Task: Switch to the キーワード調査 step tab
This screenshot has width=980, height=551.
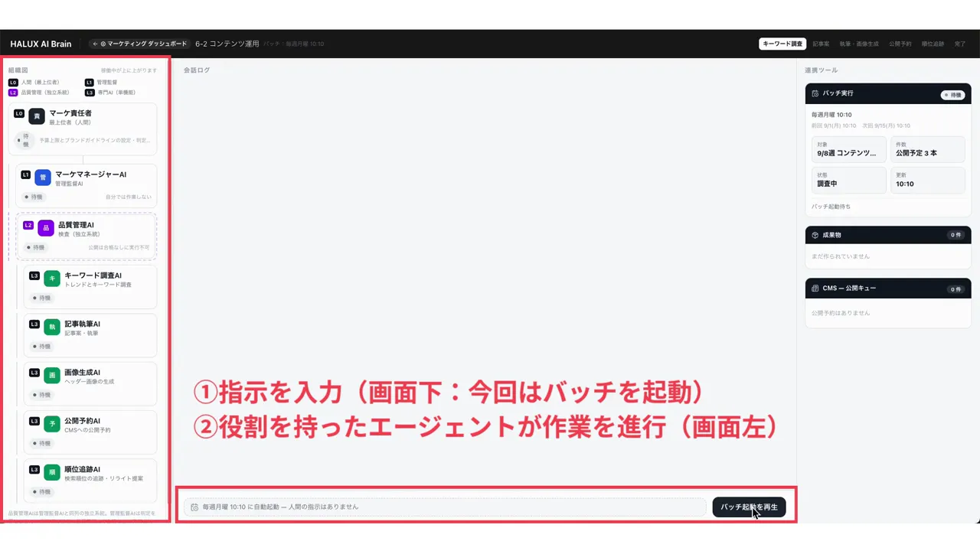Action: coord(782,44)
